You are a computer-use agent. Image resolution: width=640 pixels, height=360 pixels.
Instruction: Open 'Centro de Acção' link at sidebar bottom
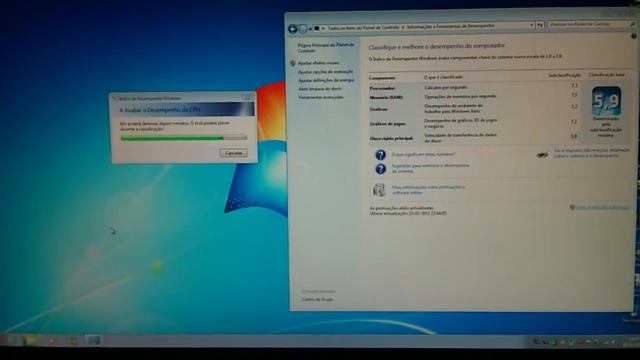[317, 300]
